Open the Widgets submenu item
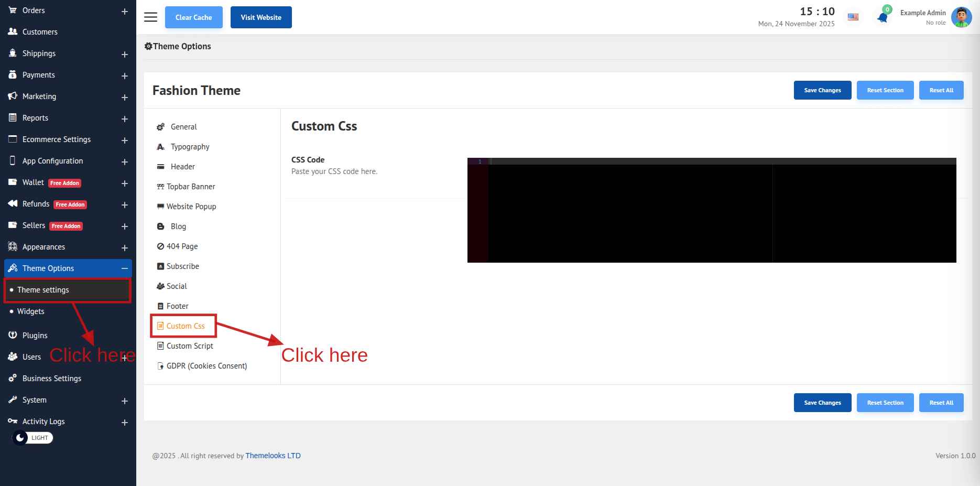Viewport: 980px width, 486px height. (30, 311)
